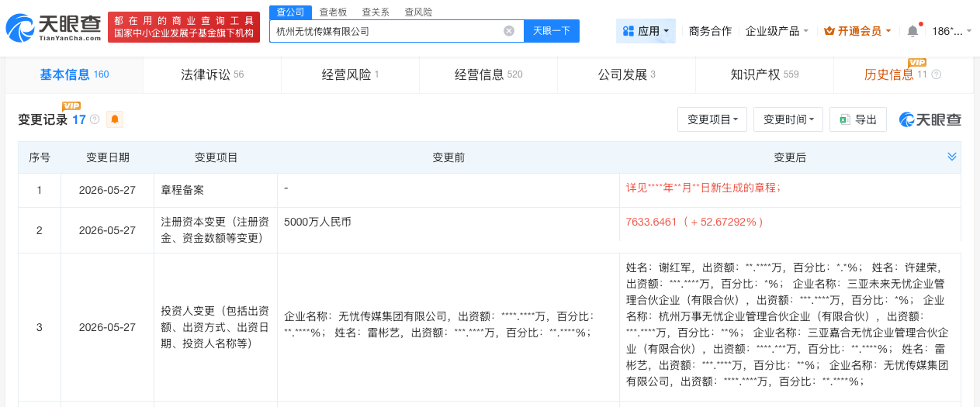Click the 天眼查 watermark logo near export
Image resolution: width=980 pixels, height=407 pixels.
pos(930,119)
